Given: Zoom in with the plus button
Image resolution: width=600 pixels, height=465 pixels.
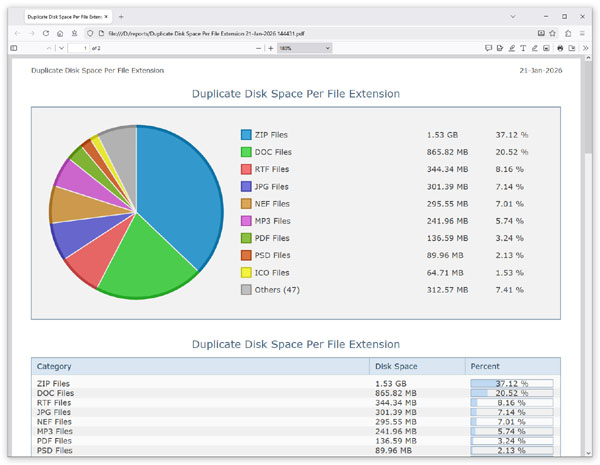Looking at the screenshot, I should click(271, 48).
